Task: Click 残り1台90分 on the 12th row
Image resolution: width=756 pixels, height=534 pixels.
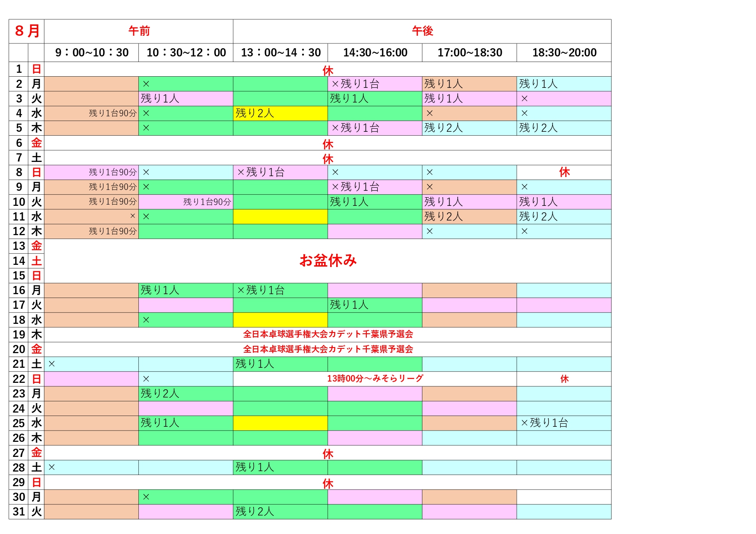Action: click(x=112, y=231)
